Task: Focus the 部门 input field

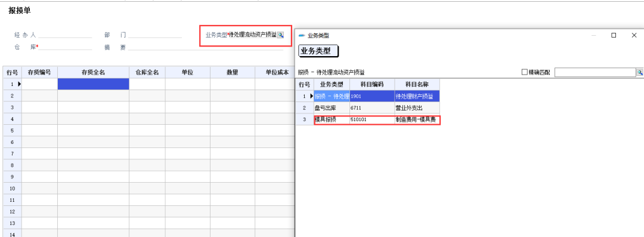Action: tap(155, 35)
